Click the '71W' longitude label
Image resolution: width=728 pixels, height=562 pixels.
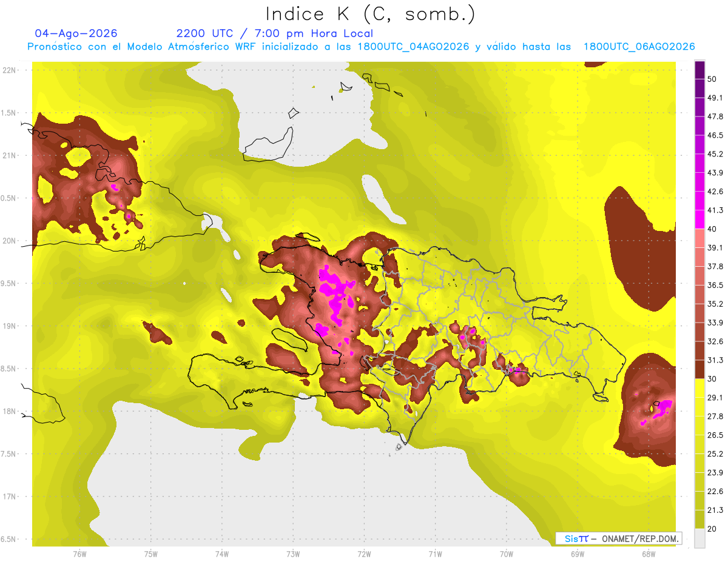pos(435,554)
